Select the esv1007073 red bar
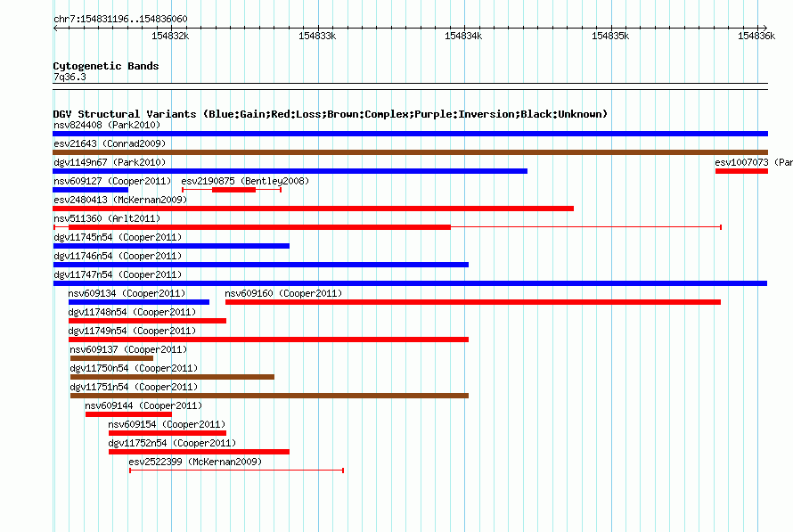Screen dimensions: 793x532 coord(741,171)
